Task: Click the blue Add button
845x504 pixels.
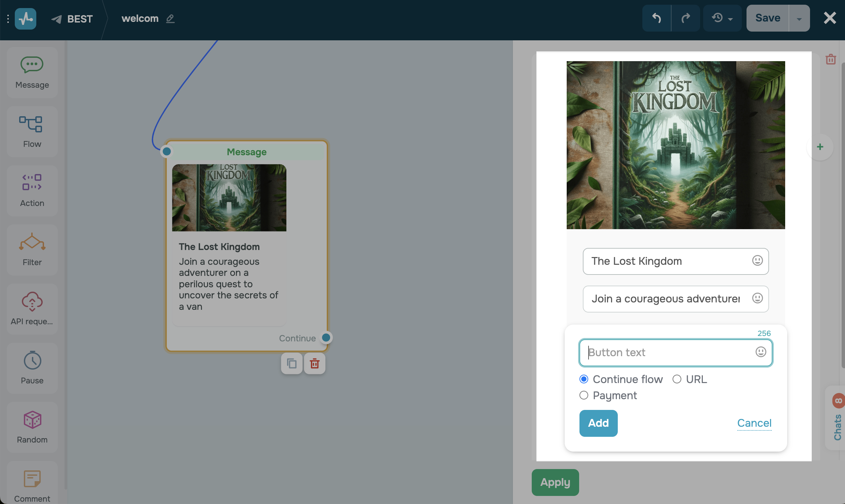Action: tap(598, 423)
